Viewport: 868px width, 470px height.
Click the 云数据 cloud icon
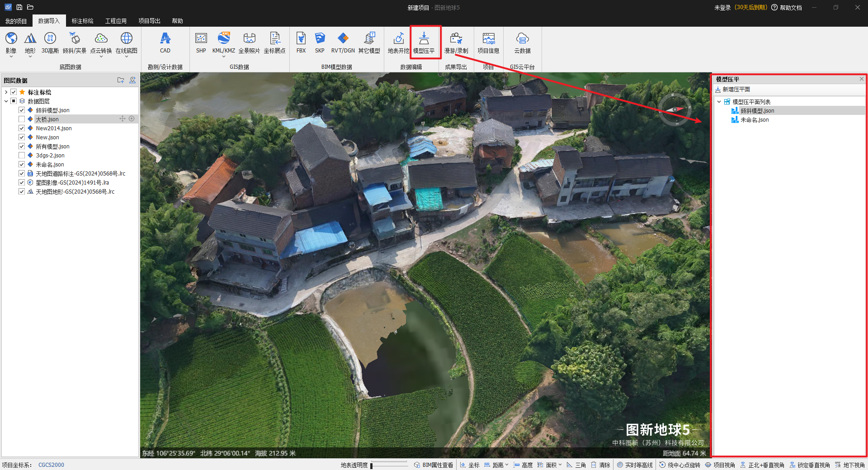point(522,39)
